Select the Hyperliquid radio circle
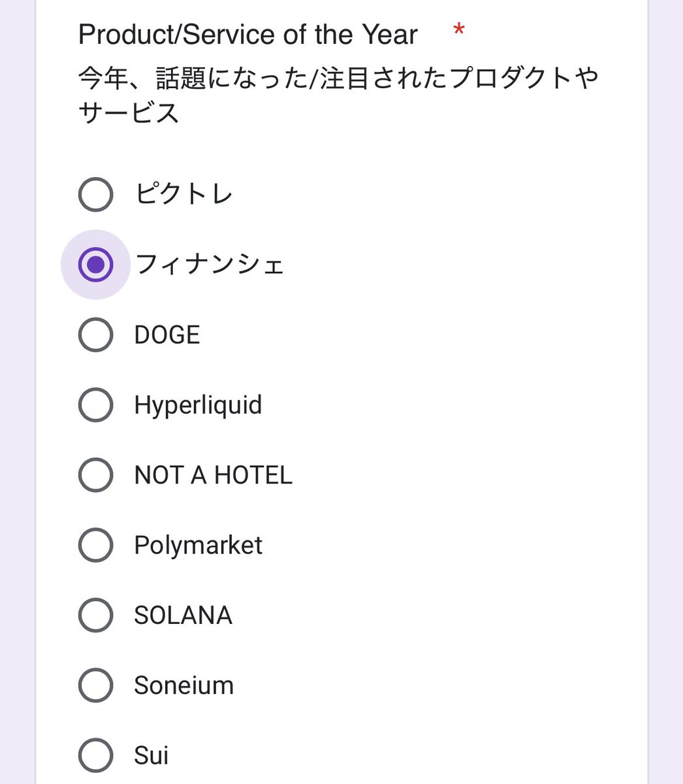Viewport: 683px width, 784px height. 95,404
